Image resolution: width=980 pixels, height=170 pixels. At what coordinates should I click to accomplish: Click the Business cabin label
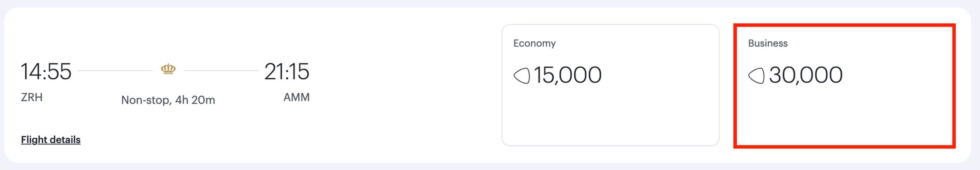click(768, 43)
